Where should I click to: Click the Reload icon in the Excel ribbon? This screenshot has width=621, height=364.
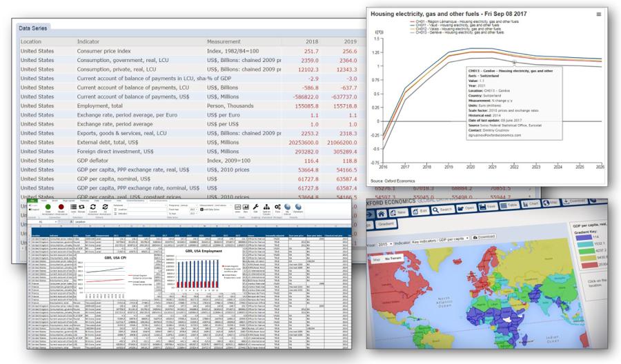(x=81, y=207)
